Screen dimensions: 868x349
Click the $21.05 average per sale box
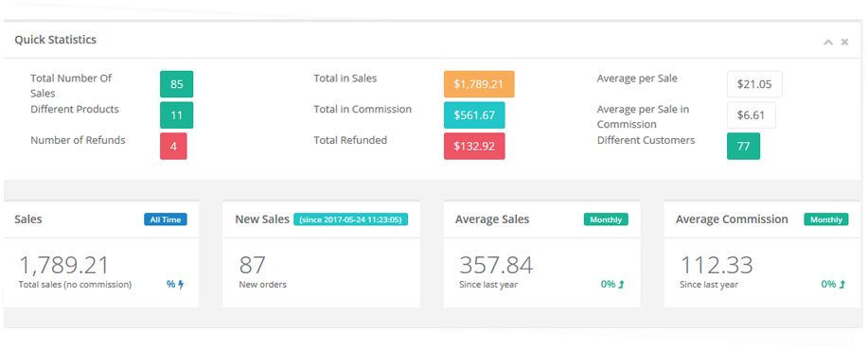(x=754, y=84)
